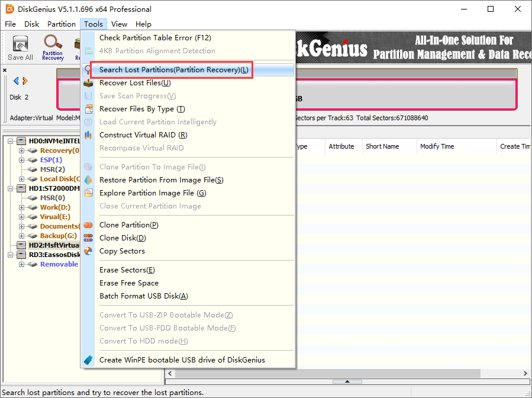Click the Short Name column header
532x398 pixels.
point(382,146)
